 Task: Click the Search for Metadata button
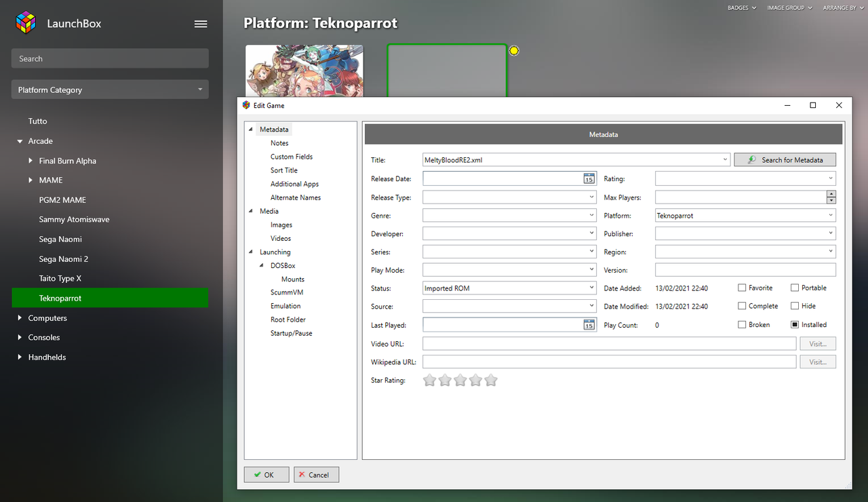tap(785, 160)
